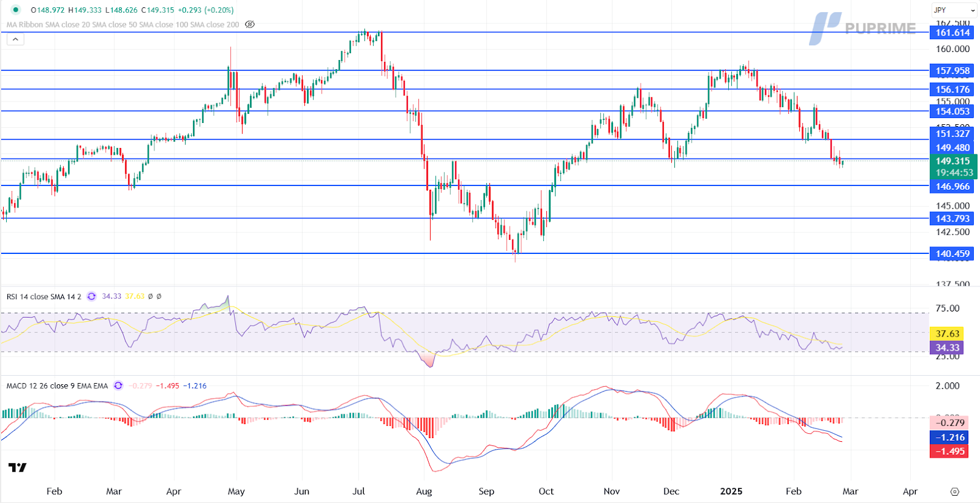980x503 pixels.
Task: Click the Oct label on time axis
Action: pyautogui.click(x=546, y=491)
